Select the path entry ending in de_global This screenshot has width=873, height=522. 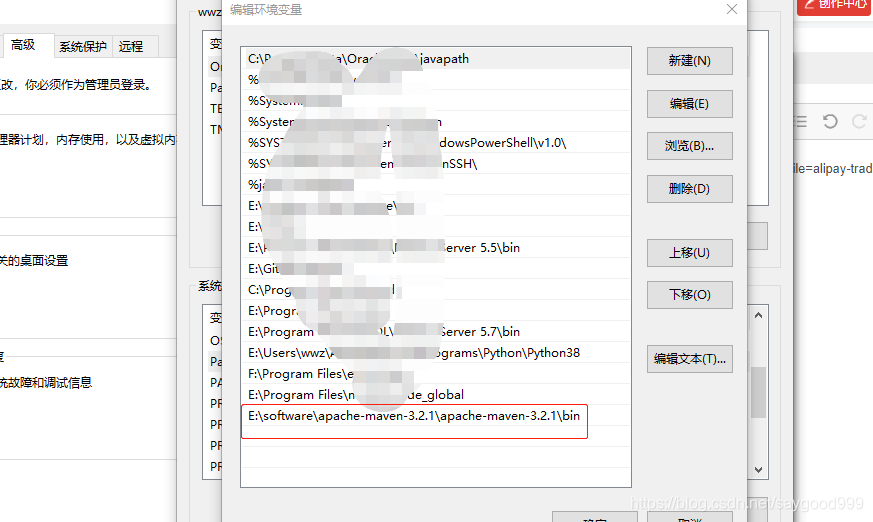tap(436, 395)
